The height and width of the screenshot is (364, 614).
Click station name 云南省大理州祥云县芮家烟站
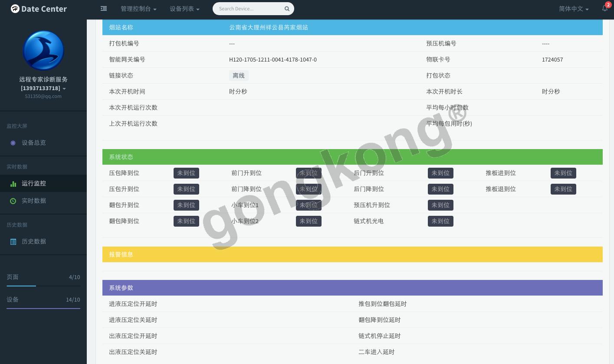click(x=269, y=27)
